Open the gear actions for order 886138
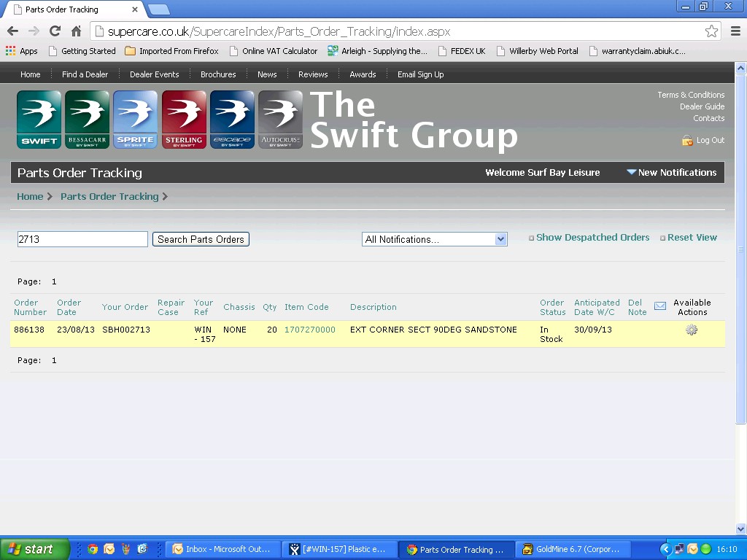This screenshot has width=747, height=560. coord(692,330)
